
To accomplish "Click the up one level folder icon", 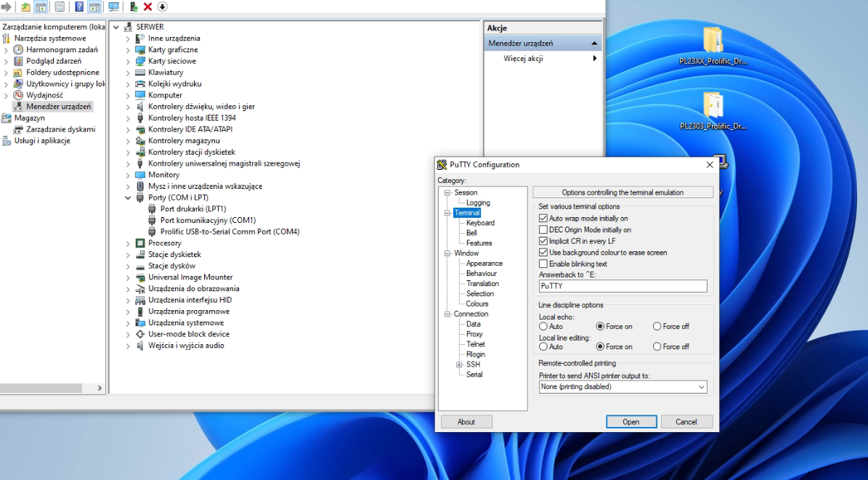I will (x=25, y=7).
